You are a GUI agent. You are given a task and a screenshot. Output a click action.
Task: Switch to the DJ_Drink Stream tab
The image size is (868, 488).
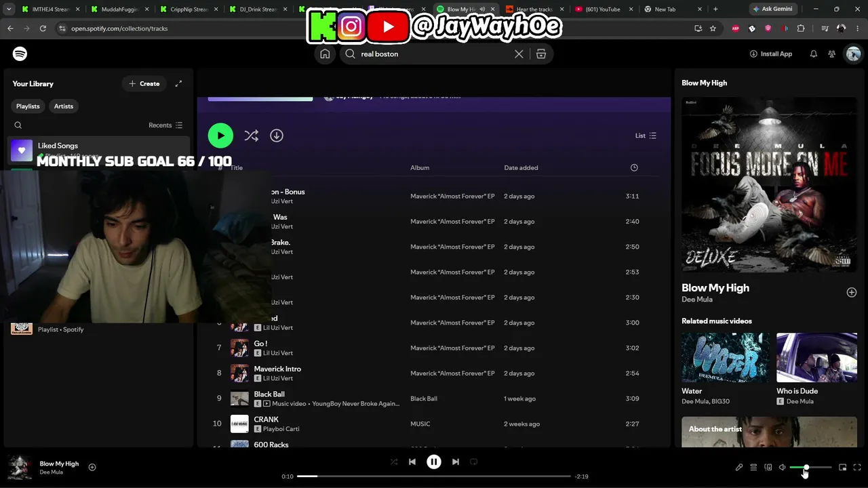click(257, 9)
